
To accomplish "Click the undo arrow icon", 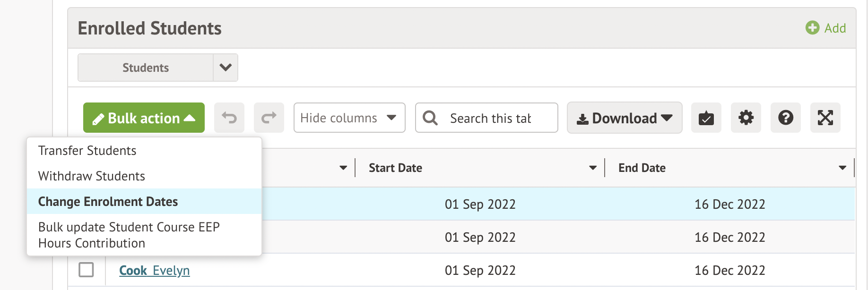I will coord(229,118).
